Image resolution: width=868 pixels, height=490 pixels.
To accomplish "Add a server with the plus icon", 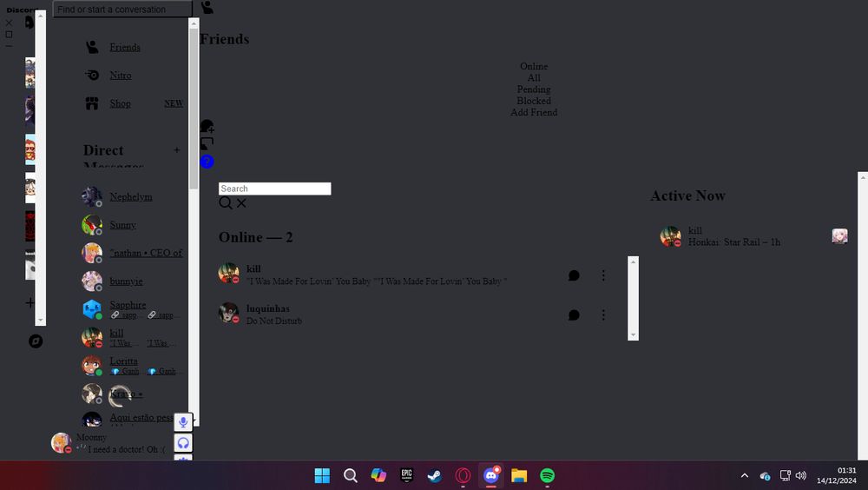I will click(x=30, y=302).
